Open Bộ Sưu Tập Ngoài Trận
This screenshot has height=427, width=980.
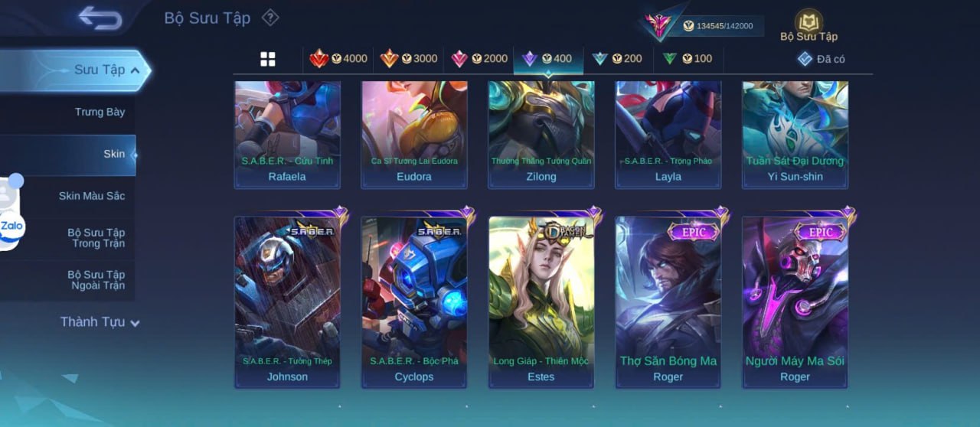click(96, 280)
